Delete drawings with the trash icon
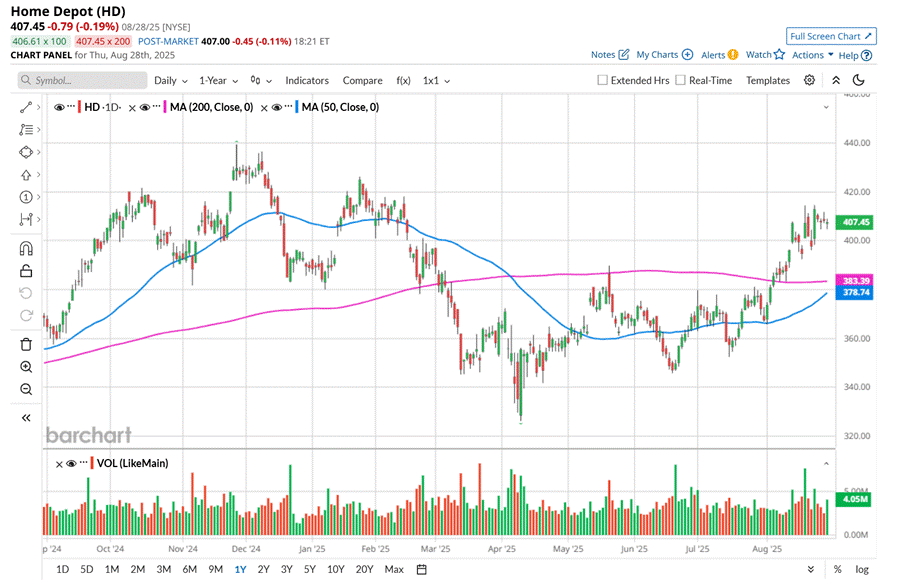Viewport: 904px width, 586px height. click(x=26, y=344)
